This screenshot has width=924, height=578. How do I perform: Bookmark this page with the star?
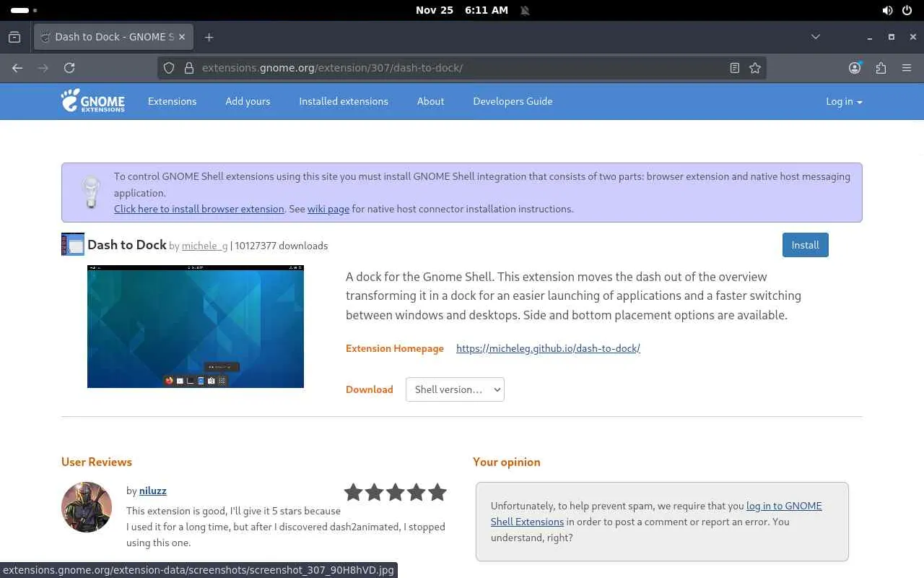click(755, 68)
